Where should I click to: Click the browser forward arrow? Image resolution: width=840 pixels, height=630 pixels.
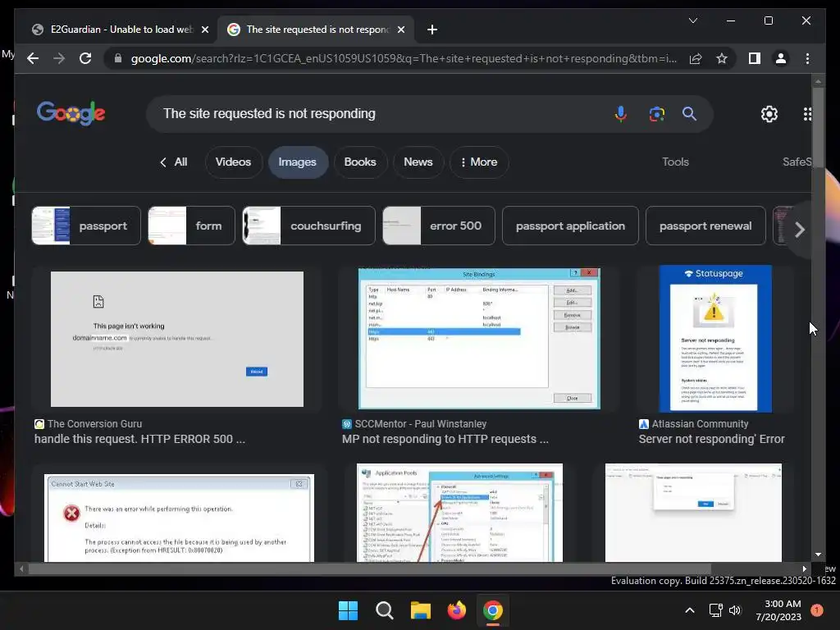point(59,58)
